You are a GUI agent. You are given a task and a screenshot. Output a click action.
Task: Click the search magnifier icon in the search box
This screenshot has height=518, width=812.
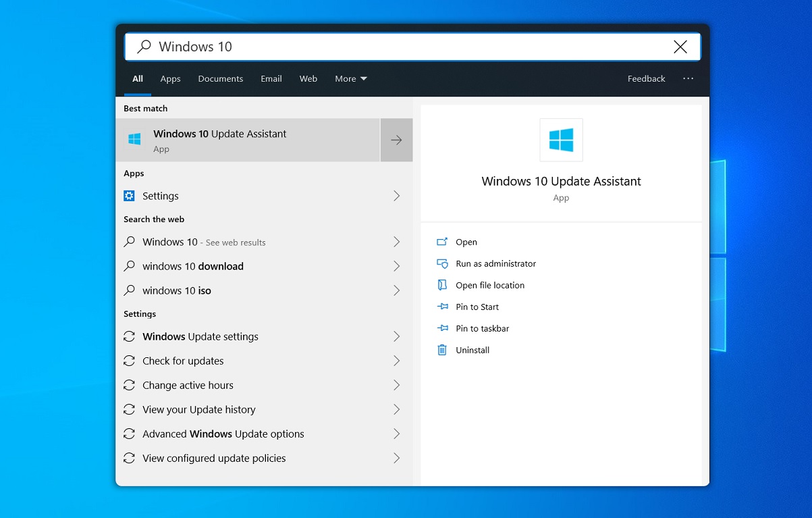click(x=142, y=46)
